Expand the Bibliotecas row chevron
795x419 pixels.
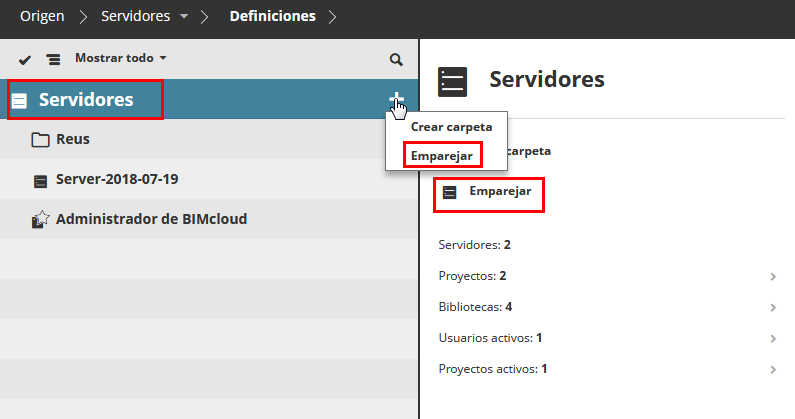tap(773, 307)
